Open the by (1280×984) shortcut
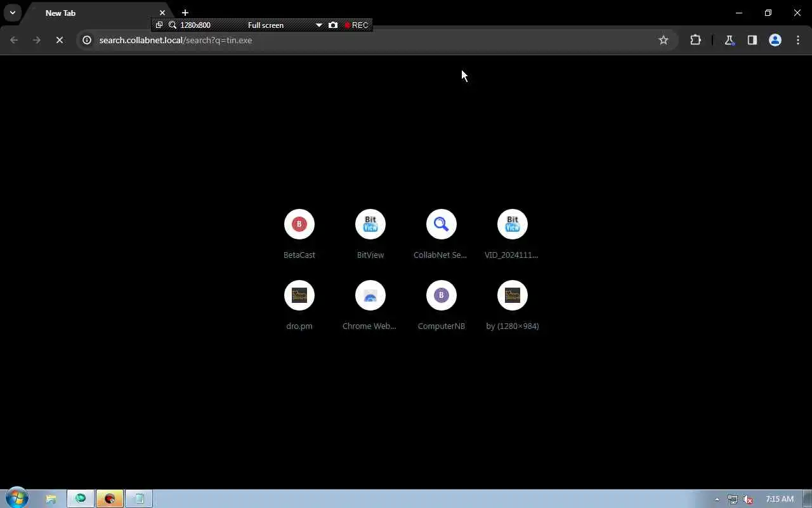Image resolution: width=812 pixels, height=508 pixels. point(512,305)
